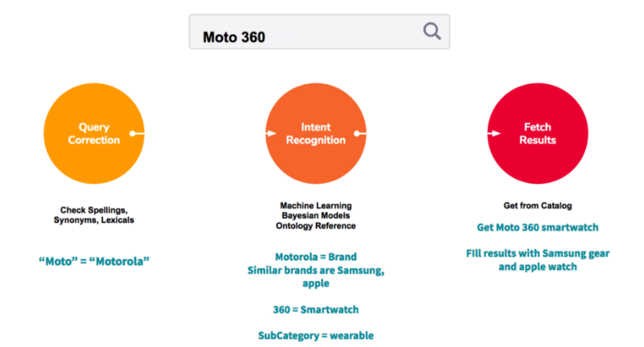Click the arrow entering Intent Recognition
The image size is (644, 347).
271,133
